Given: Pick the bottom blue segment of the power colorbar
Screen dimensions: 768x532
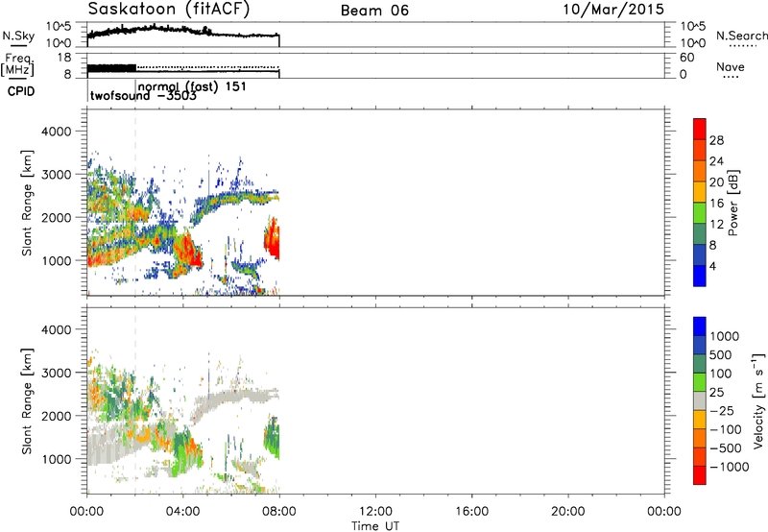Looking at the screenshot, I should (x=700, y=276).
